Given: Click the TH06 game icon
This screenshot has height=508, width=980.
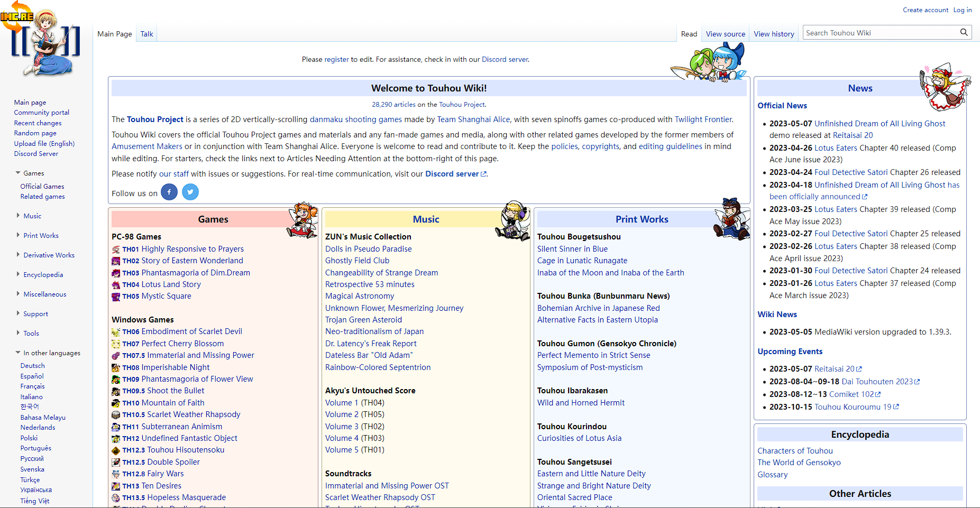Looking at the screenshot, I should (116, 332).
